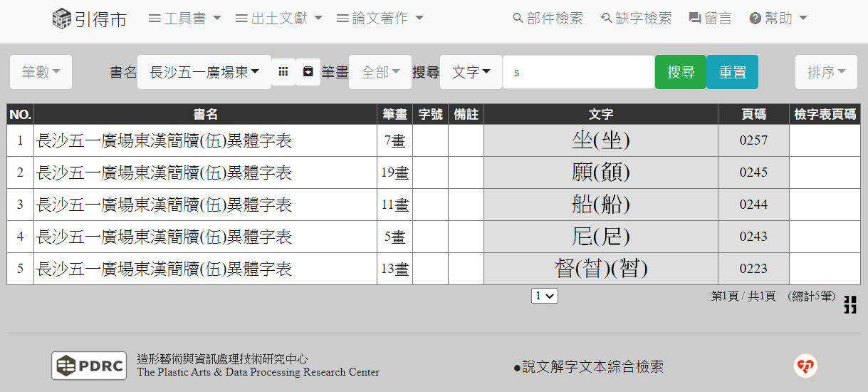The width and height of the screenshot is (868, 392).
Task: Click the 願(頠) character cell
Action: click(601, 172)
